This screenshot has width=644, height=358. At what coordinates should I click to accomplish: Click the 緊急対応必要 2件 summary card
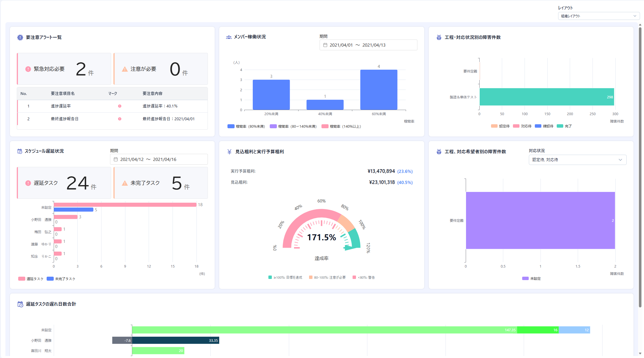[64, 69]
